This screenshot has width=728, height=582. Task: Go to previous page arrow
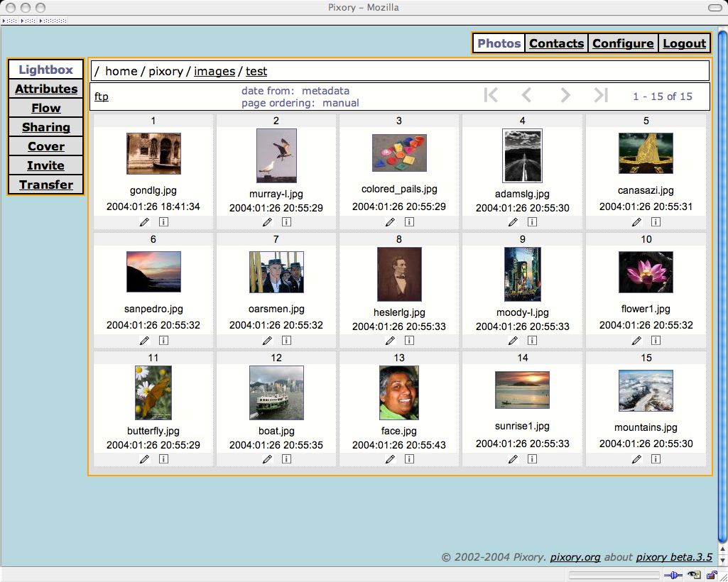526,95
